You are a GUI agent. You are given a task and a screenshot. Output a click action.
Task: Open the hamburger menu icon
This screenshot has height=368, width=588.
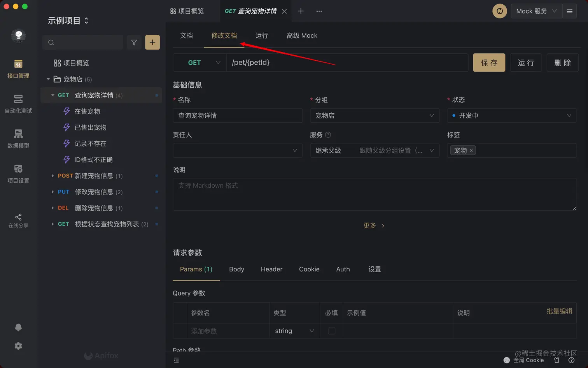point(570,11)
